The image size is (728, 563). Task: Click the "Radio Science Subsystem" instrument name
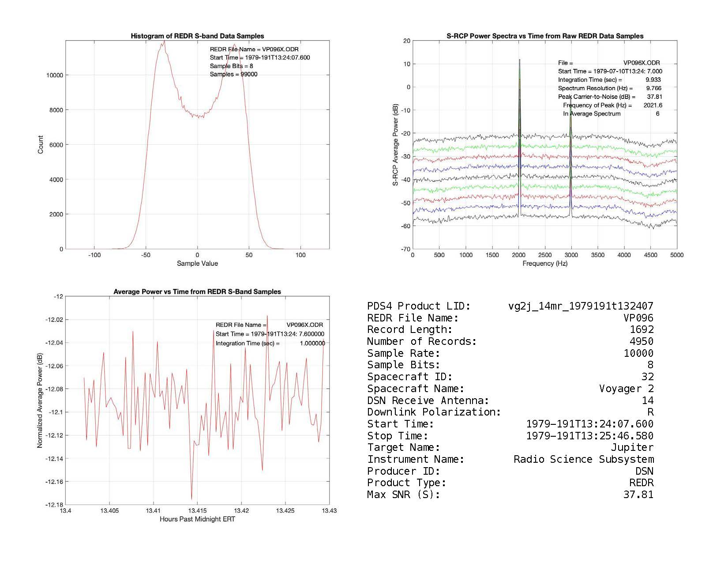tap(583, 459)
